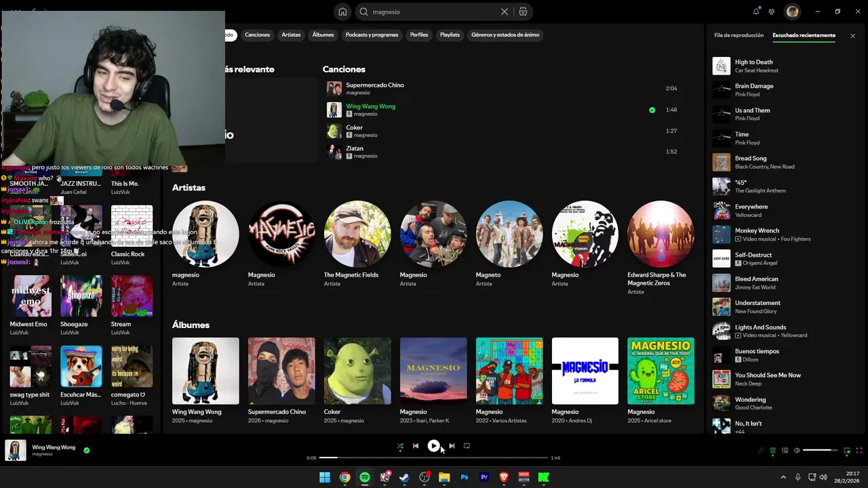Viewport: 868px width, 488px height.
Task: Show hidden system tray icons
Action: [783, 477]
